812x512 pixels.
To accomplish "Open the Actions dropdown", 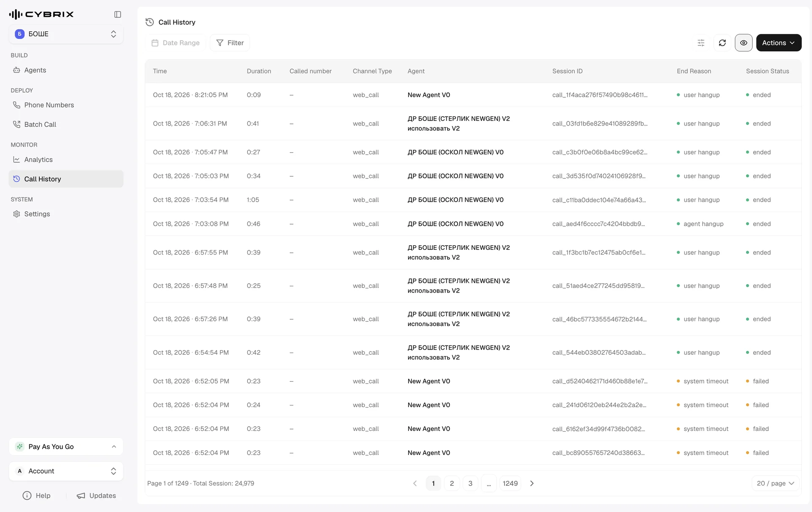I will [779, 43].
